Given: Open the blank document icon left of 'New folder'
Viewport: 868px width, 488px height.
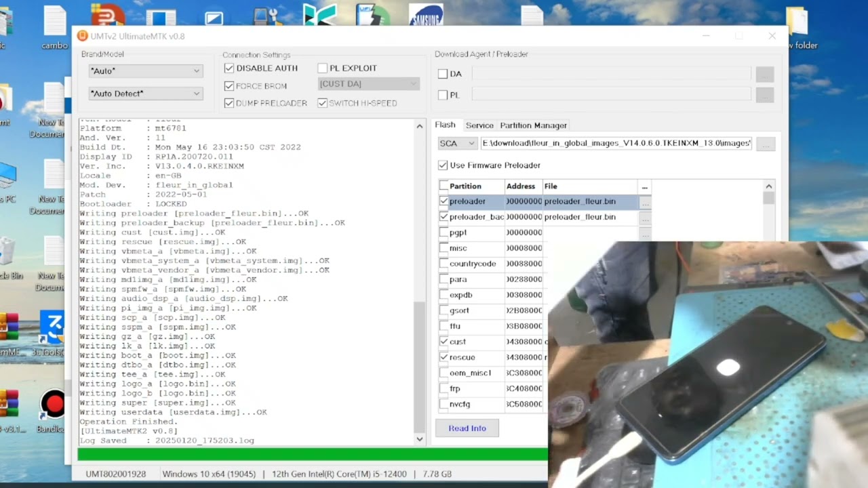Looking at the screenshot, I should tap(532, 14).
